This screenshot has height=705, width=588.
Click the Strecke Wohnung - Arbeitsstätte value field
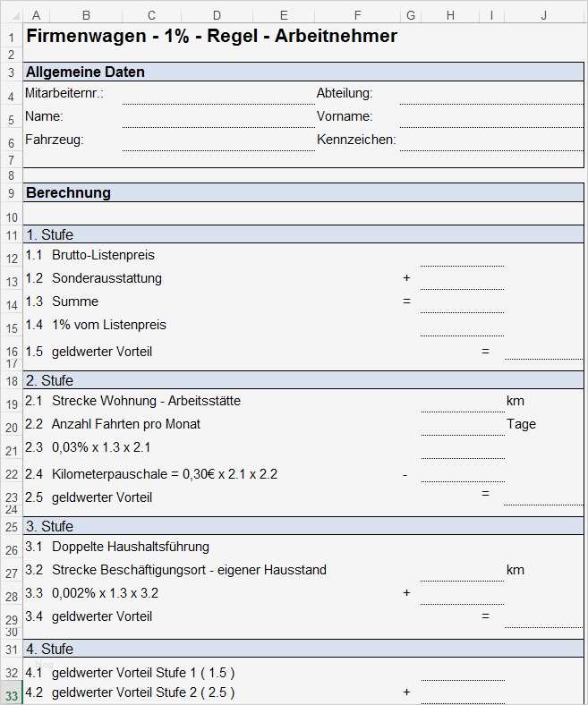point(462,402)
